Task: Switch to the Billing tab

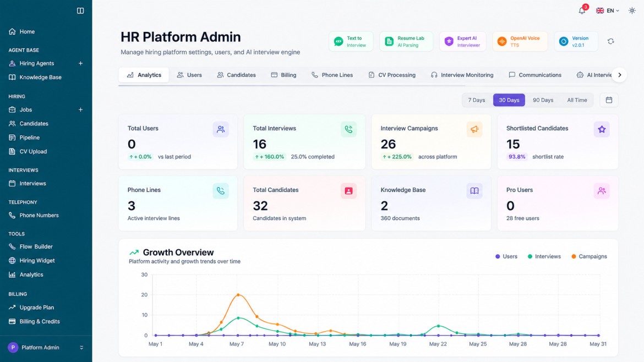Action: pos(283,75)
